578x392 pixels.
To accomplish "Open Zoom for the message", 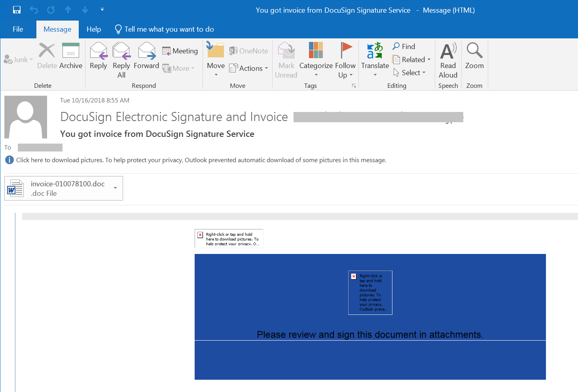I will pos(474,56).
